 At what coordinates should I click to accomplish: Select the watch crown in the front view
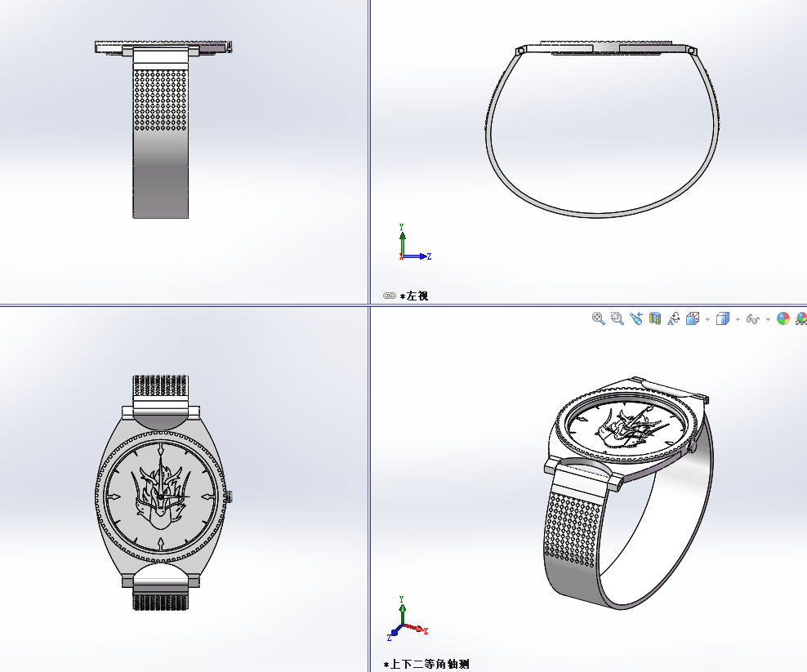229,496
